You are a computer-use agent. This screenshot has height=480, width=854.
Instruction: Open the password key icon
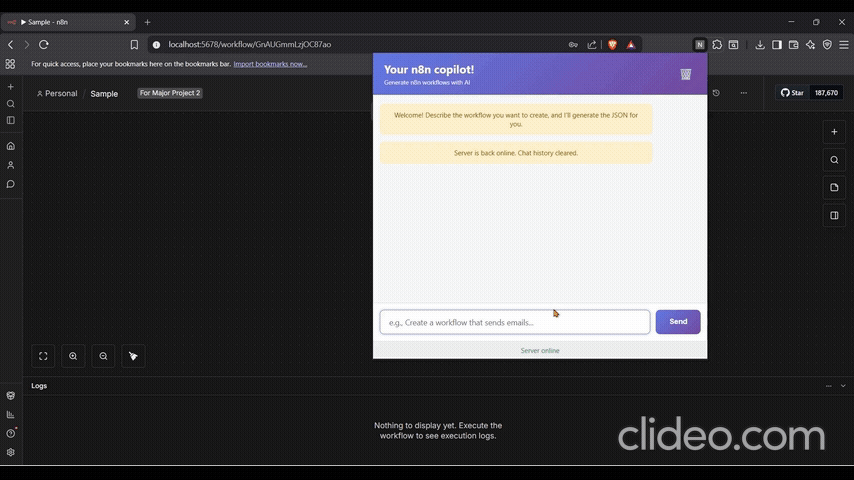(x=573, y=45)
